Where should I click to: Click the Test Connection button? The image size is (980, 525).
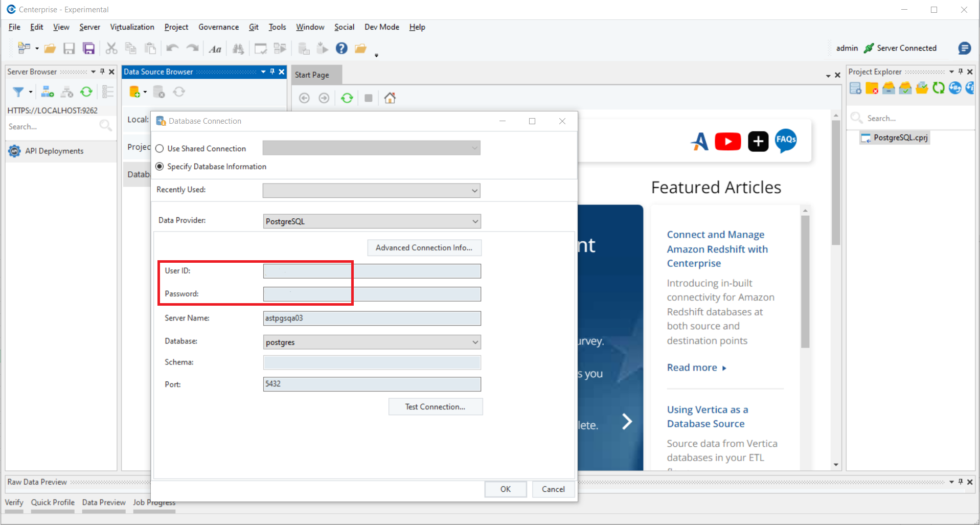point(435,407)
